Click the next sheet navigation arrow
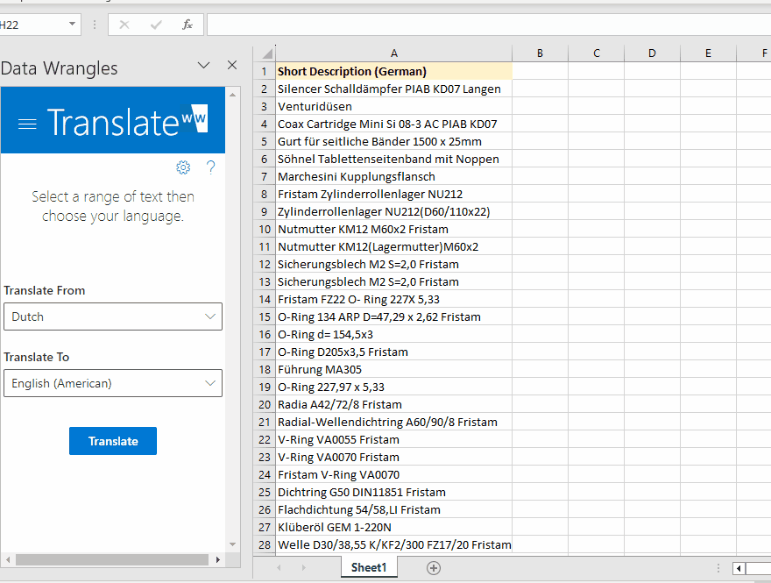The image size is (771, 583). (303, 568)
